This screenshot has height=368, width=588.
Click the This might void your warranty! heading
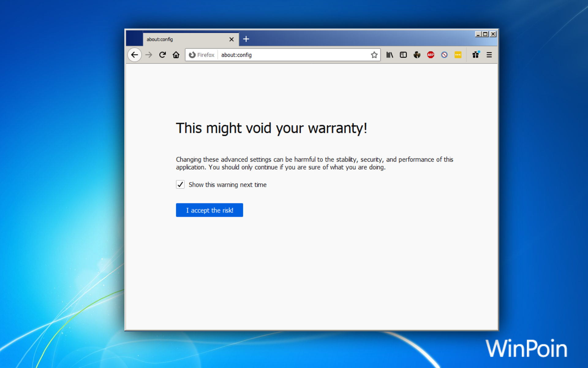pyautogui.click(x=271, y=128)
